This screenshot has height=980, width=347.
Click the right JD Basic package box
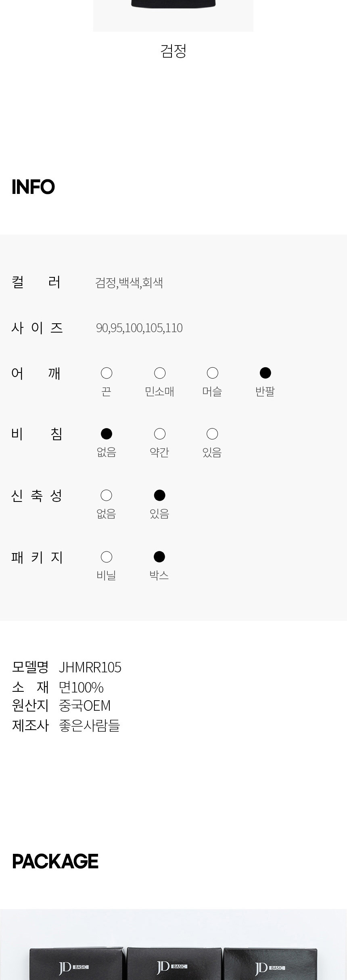point(270,965)
